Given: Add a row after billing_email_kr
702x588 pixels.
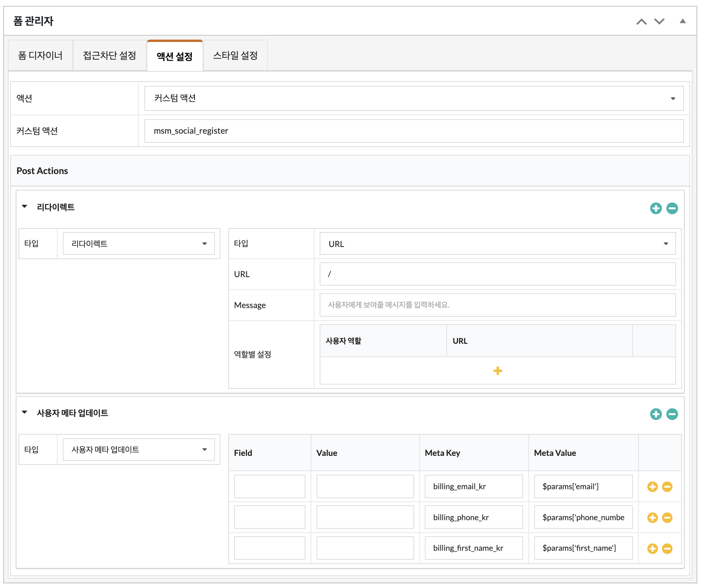Looking at the screenshot, I should pyautogui.click(x=653, y=487).
